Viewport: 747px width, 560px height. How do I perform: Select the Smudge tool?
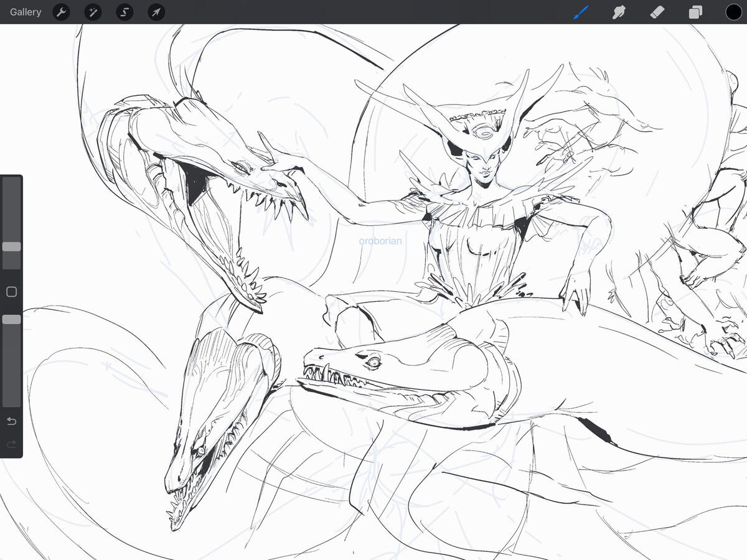tap(618, 12)
